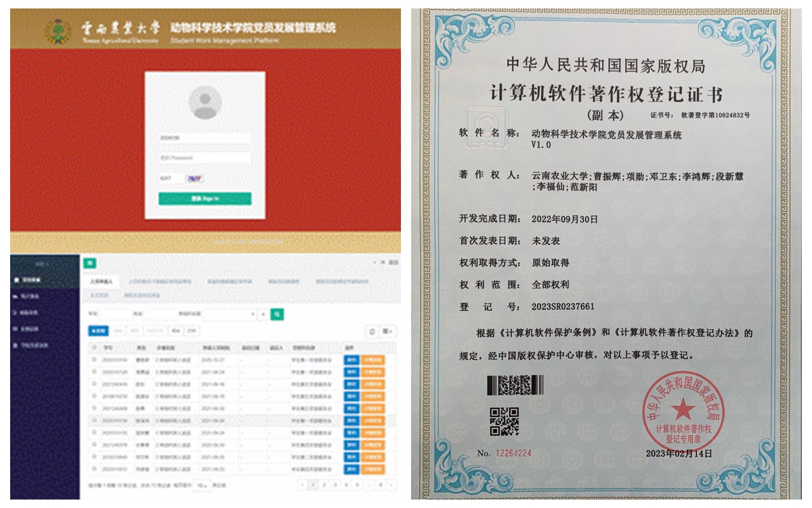Click software name 动物科学技术学院党员发展管理系统 on certificate
Image resolution: width=812 pixels, height=508 pixels.
pos(606,135)
